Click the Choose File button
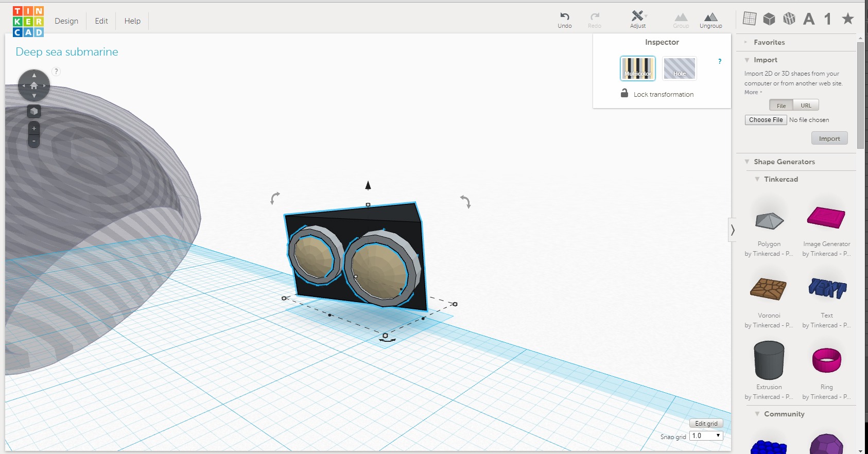Screen dimensions: 868x454 click(766, 120)
